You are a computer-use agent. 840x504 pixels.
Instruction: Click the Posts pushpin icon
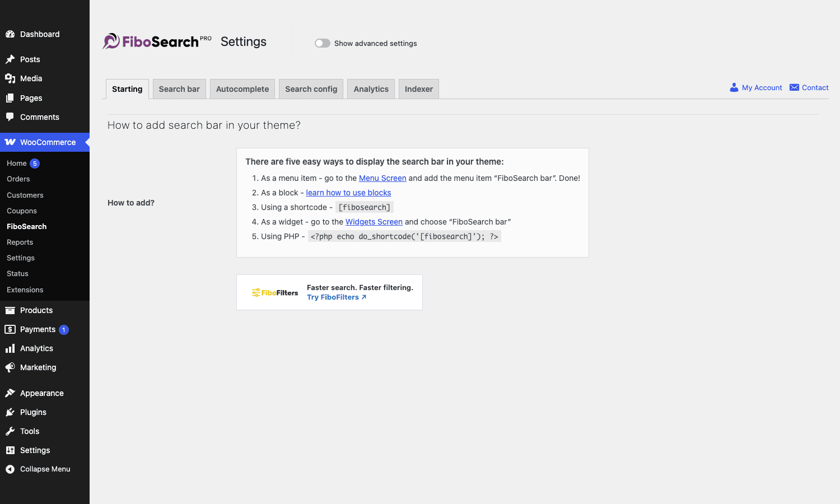click(10, 59)
